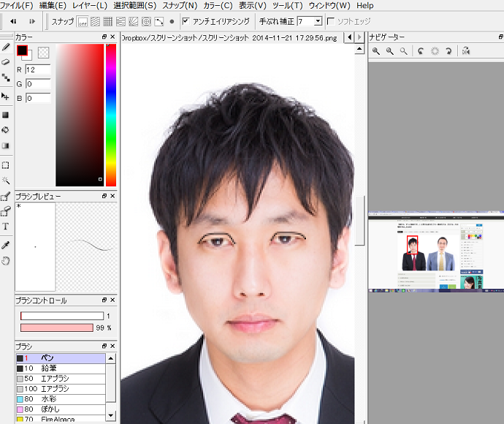
Task: Adjust the brush opacity slider at 99%
Action: 57,328
